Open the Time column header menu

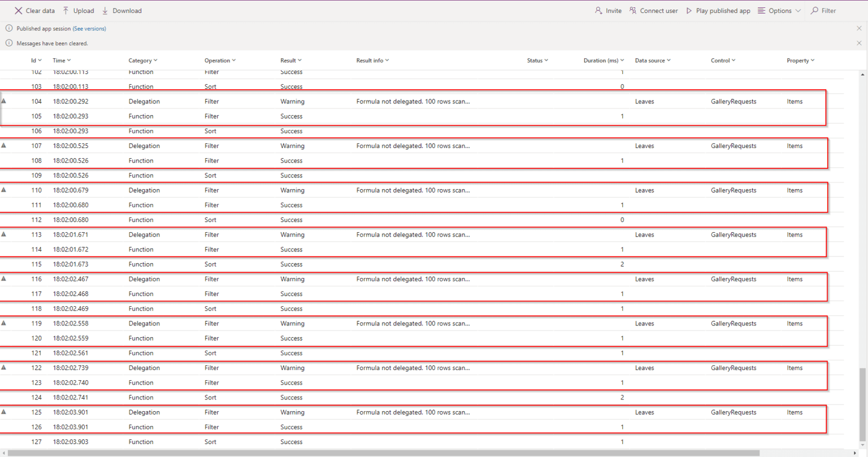coord(69,60)
